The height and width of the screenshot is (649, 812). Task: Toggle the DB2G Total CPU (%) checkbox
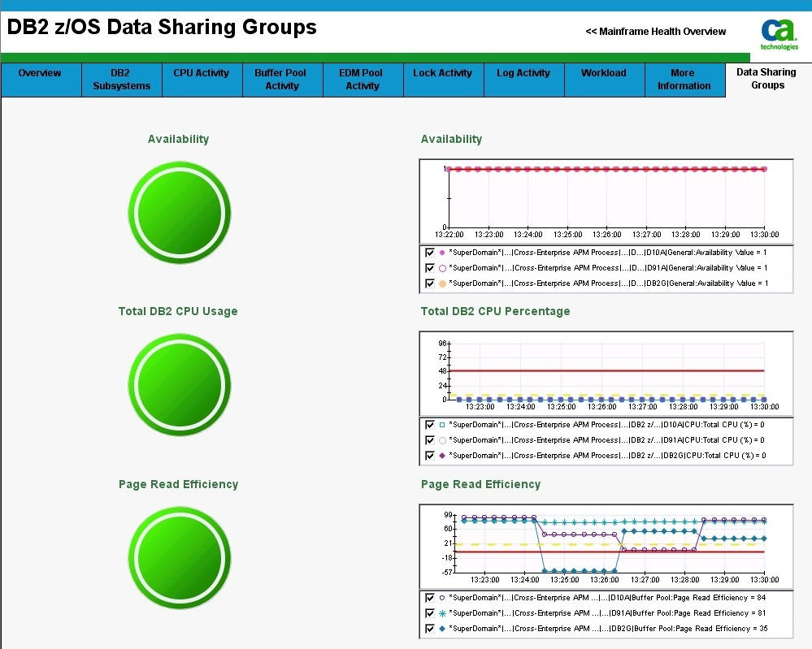(429, 456)
